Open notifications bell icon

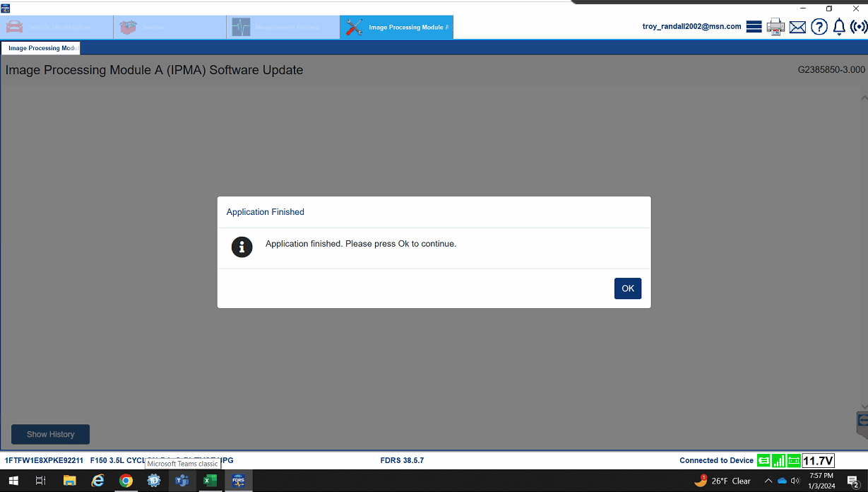coord(839,27)
